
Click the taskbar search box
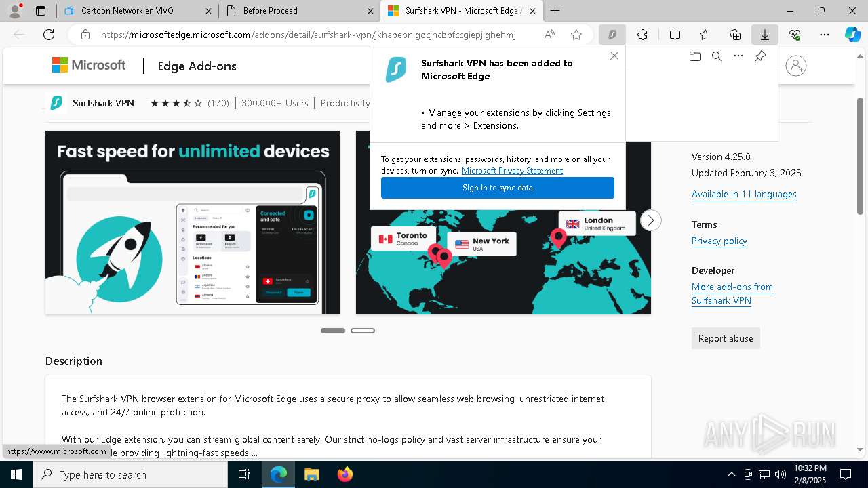pyautogui.click(x=130, y=474)
